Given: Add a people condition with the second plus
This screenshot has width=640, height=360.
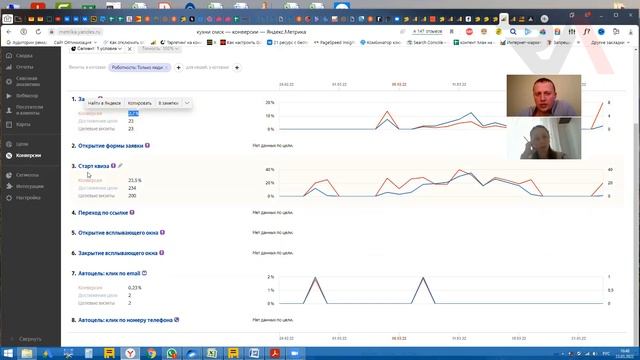Looking at the screenshot, I should (237, 67).
